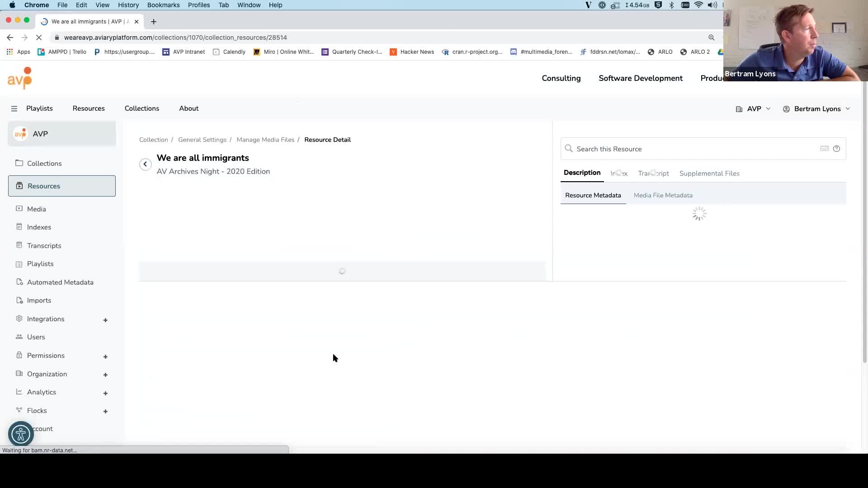
Task: Click the AVP logo at top left
Action: point(20,78)
